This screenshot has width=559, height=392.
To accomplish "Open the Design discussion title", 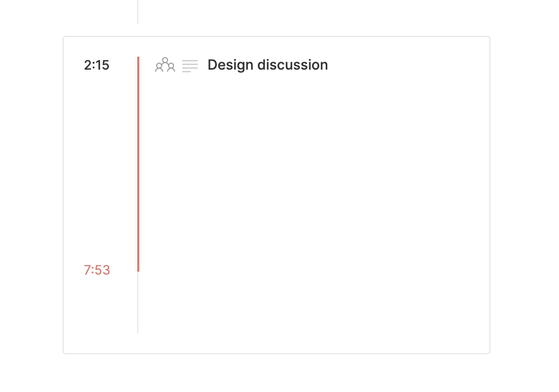I will (x=268, y=65).
